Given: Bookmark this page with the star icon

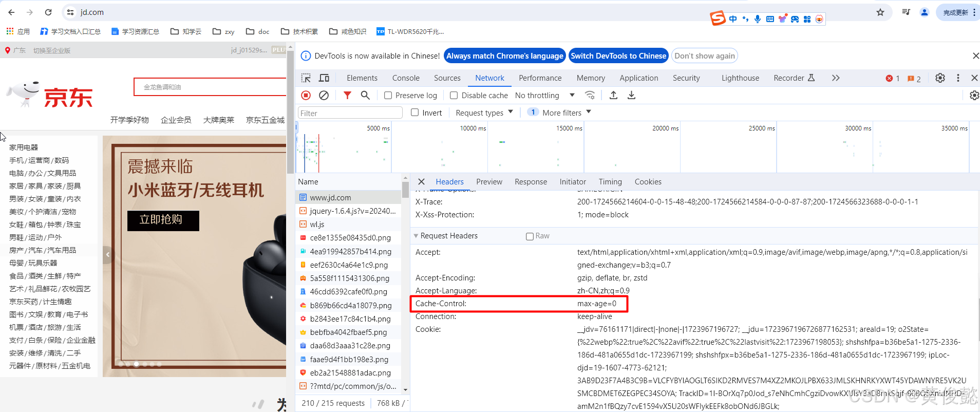Looking at the screenshot, I should pos(880,12).
